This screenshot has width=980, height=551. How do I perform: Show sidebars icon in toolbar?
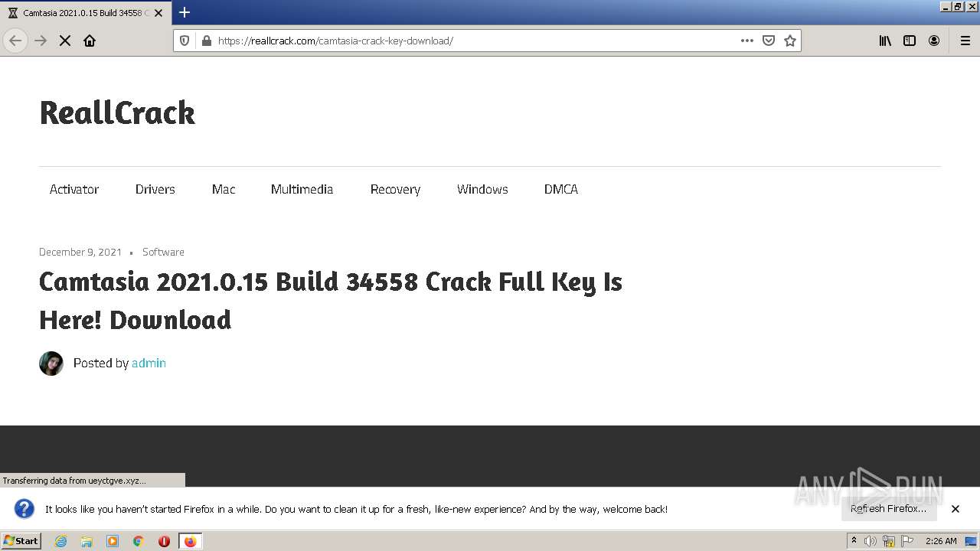(910, 41)
